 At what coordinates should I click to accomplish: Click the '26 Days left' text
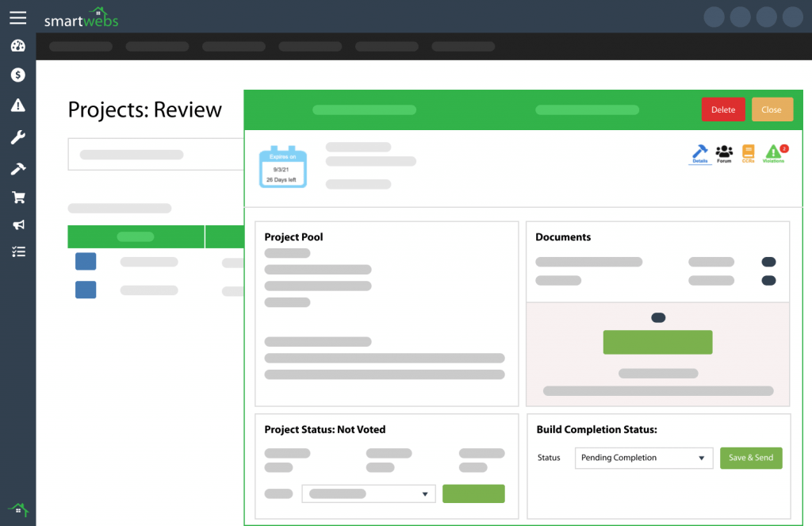click(282, 180)
